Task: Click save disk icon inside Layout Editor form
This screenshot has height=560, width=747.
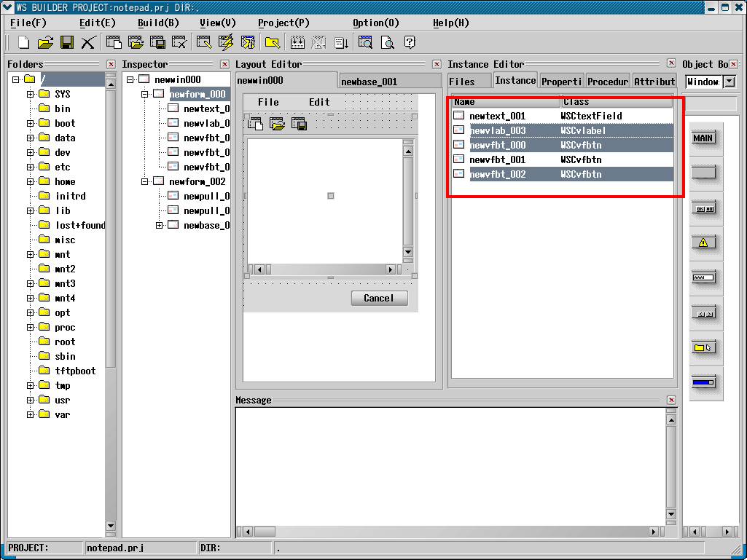Action: click(299, 124)
